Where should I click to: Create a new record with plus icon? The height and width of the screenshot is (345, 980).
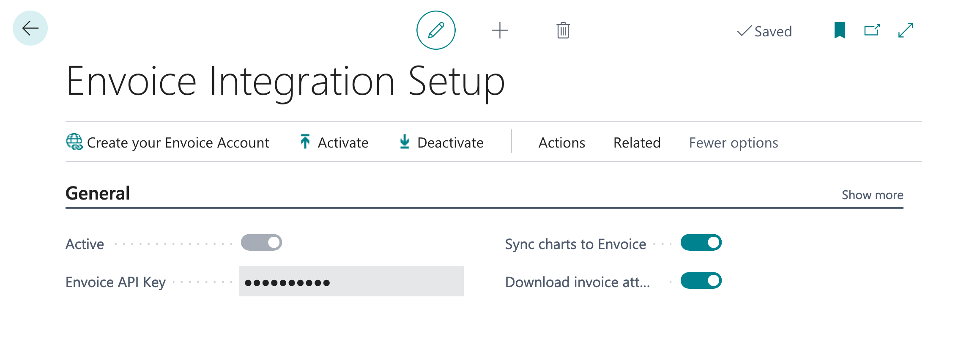coord(500,30)
